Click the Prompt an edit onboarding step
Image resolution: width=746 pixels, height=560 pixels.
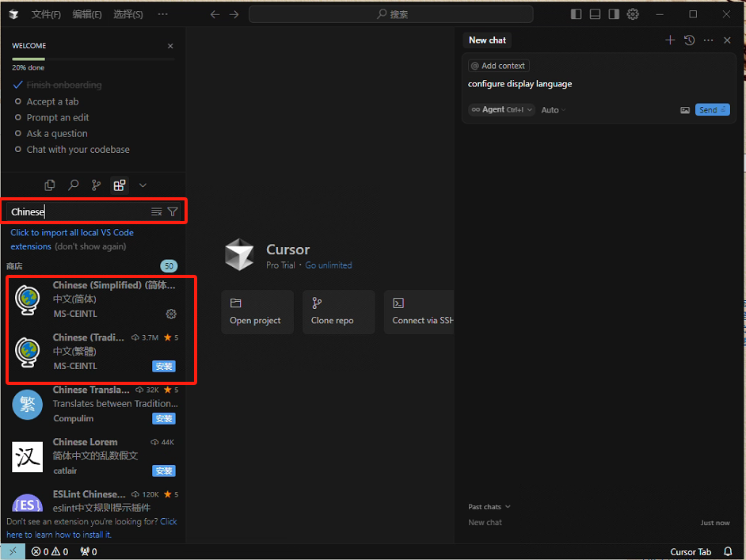tap(58, 117)
